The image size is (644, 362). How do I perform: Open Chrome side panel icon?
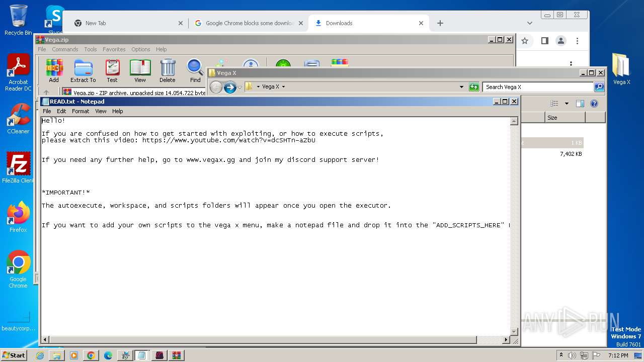click(x=544, y=41)
